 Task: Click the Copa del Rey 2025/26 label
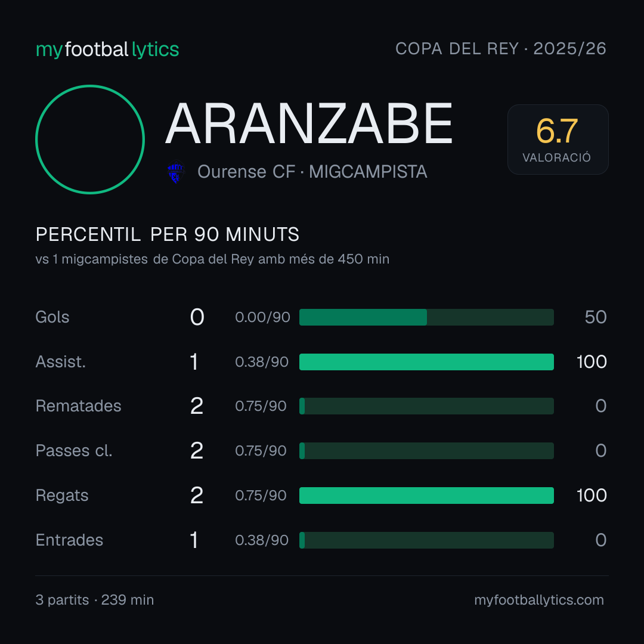pyautogui.click(x=501, y=49)
